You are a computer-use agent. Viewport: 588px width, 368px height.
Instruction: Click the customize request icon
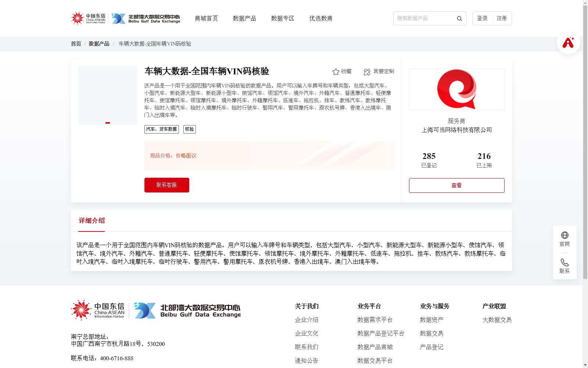point(367,72)
